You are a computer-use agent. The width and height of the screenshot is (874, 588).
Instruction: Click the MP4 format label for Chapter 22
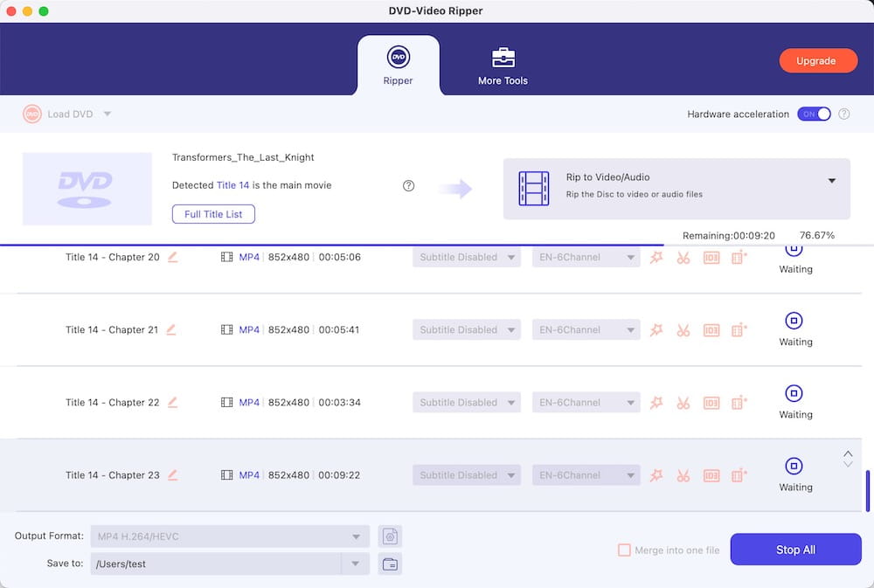249,403
